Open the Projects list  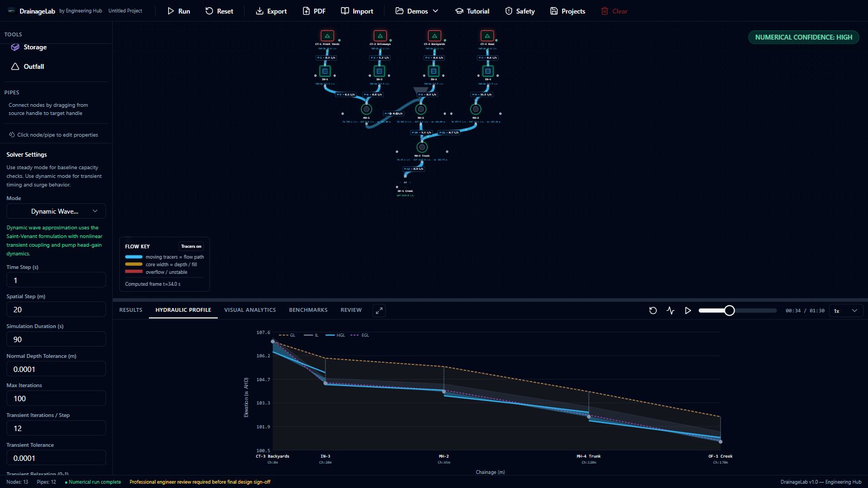pyautogui.click(x=567, y=11)
